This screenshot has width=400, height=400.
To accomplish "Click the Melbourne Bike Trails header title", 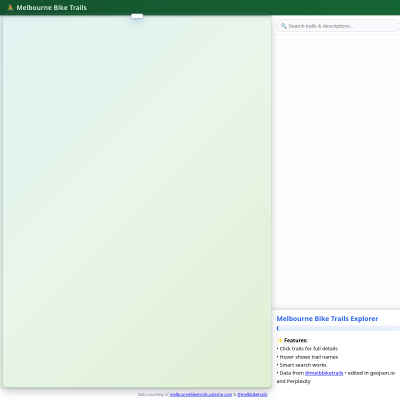I will point(52,7).
